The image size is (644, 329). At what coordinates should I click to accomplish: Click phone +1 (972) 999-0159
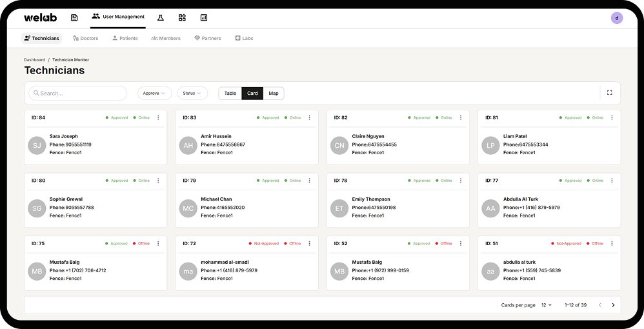(388, 270)
